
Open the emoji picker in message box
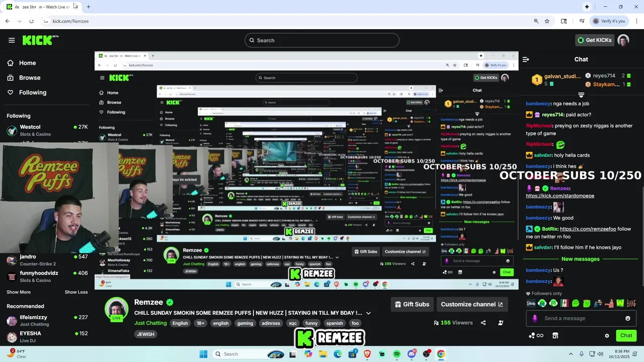coord(627,318)
